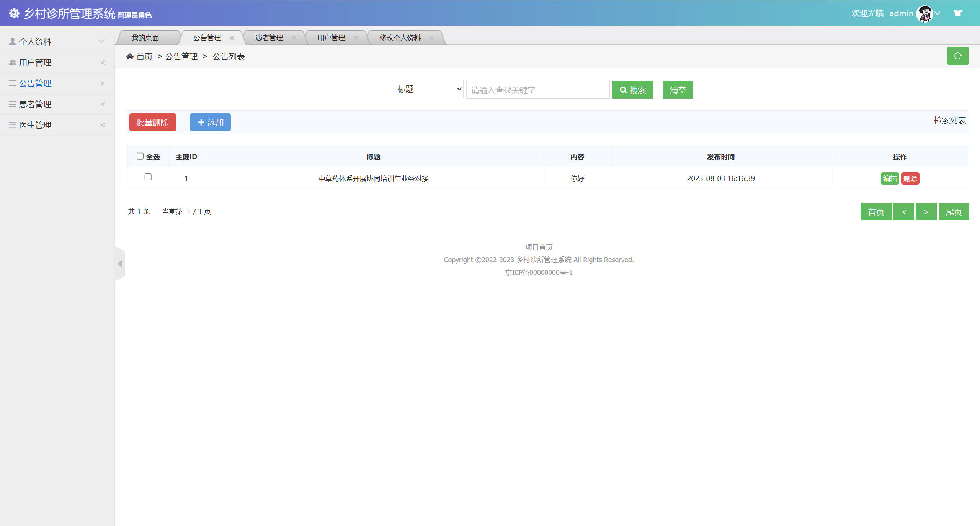
Task: Click the 用户管理 users icon in sidebar
Action: pyautogui.click(x=12, y=62)
